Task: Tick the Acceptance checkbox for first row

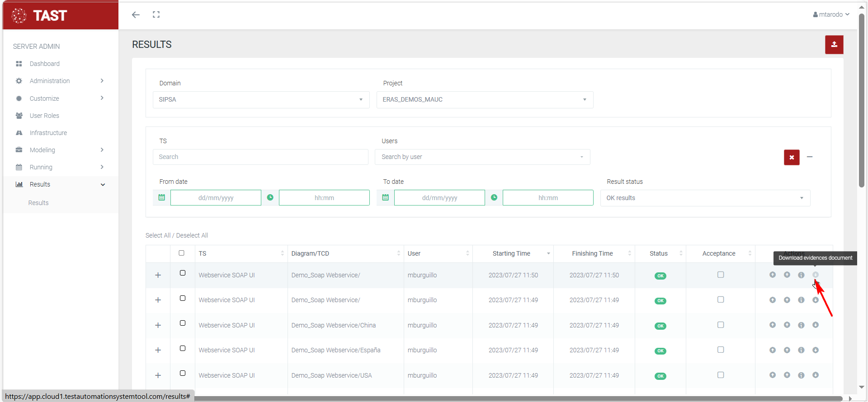Action: coord(720,275)
